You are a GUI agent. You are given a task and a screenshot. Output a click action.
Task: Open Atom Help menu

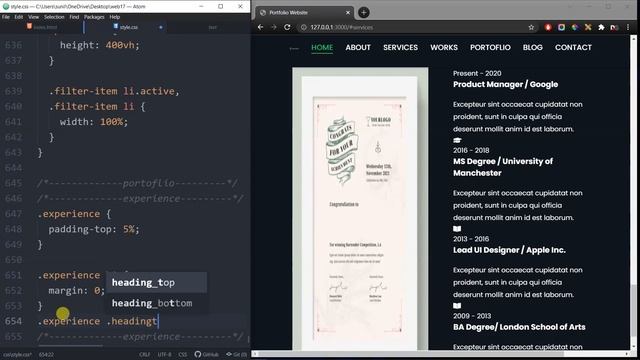115,17
